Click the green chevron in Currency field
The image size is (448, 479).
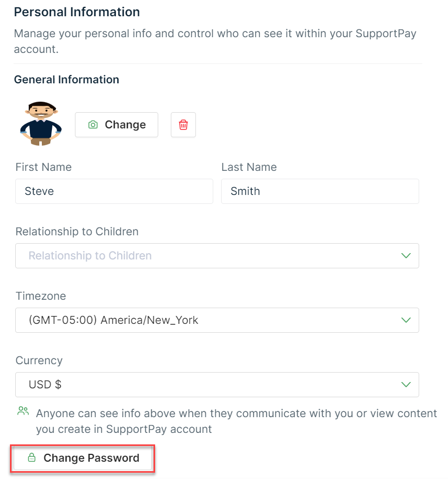coord(406,385)
